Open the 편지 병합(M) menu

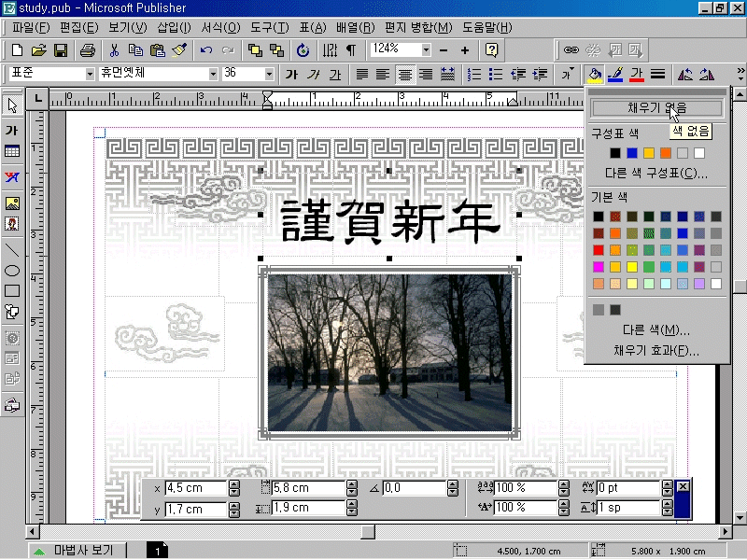(x=418, y=28)
